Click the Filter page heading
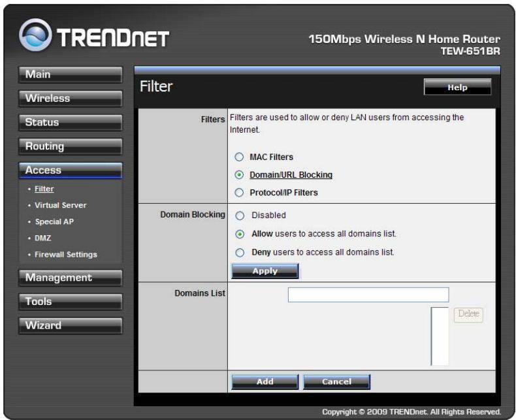Viewport: 516px width, 420px height. (156, 87)
